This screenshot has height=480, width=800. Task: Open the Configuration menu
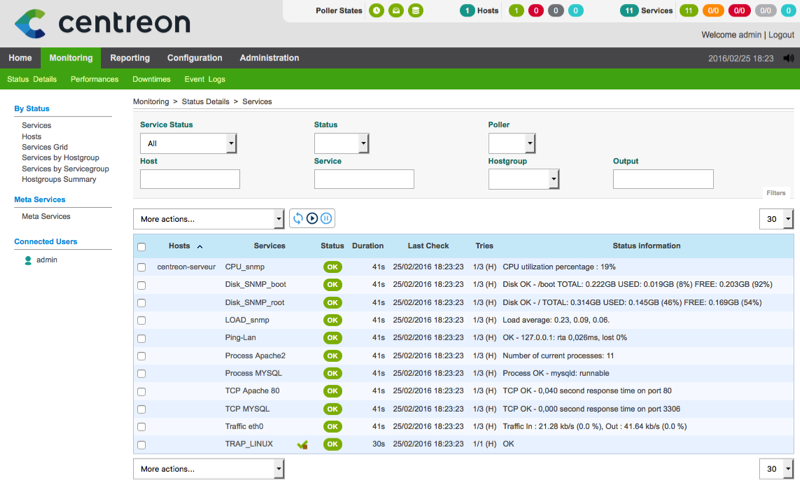pos(194,58)
